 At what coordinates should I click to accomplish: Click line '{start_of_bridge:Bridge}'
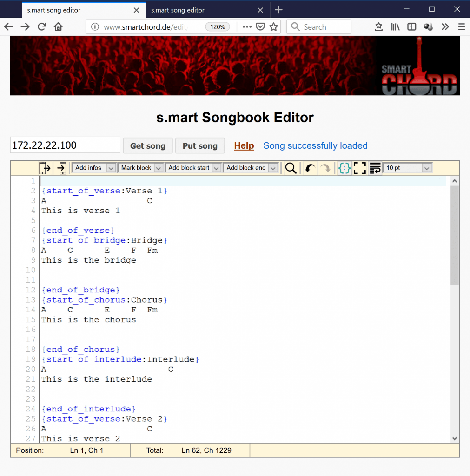click(x=105, y=240)
